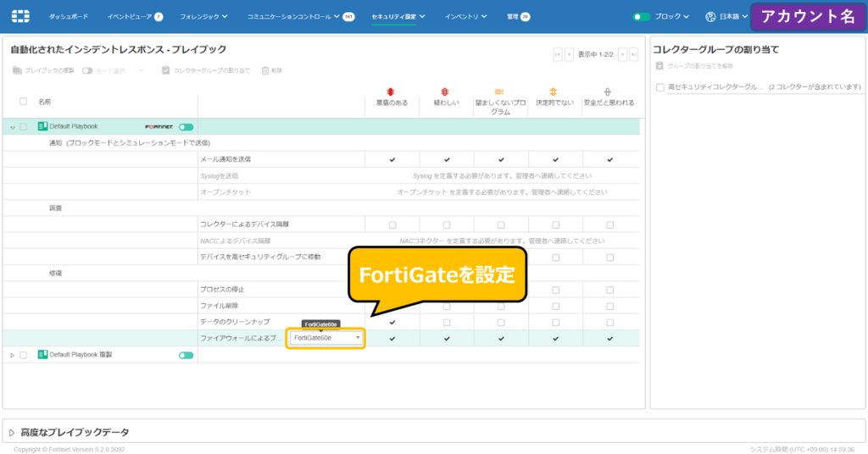Click the red Malicious classification icon
868x454 pixels.
[390, 91]
